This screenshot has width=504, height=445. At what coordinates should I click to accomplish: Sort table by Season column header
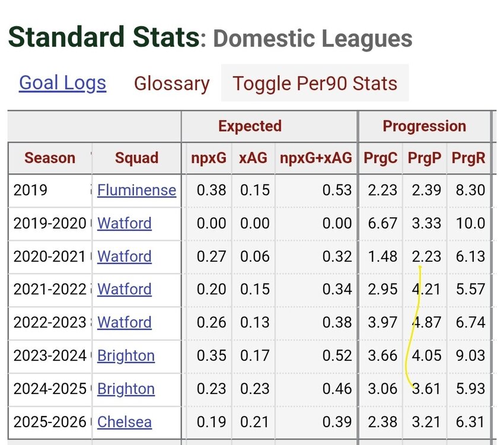50,158
